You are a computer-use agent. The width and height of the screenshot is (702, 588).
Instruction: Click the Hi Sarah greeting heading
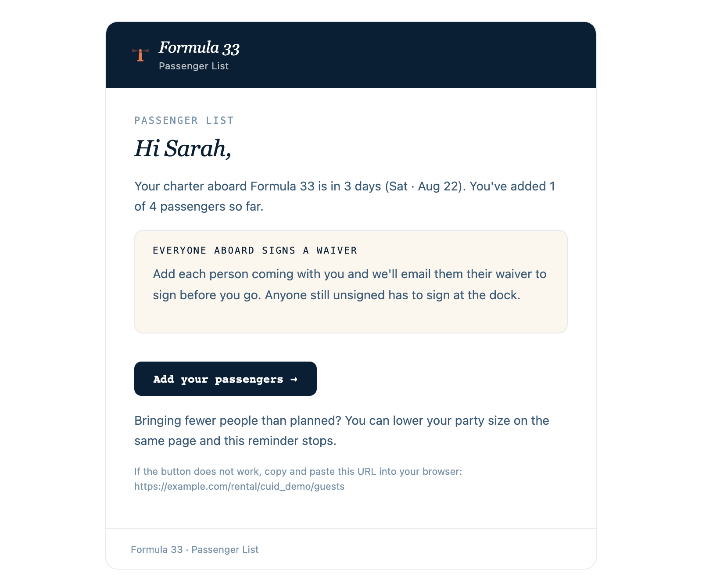(183, 148)
